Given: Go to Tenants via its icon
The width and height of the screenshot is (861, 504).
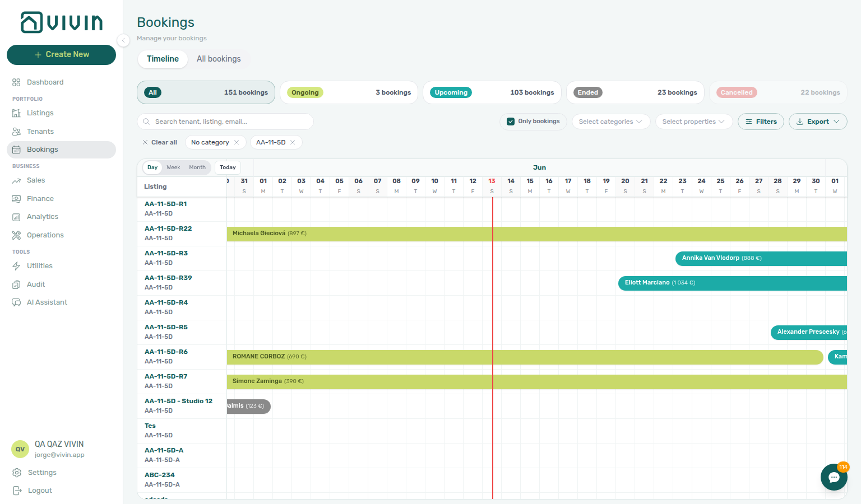Looking at the screenshot, I should coord(16,132).
